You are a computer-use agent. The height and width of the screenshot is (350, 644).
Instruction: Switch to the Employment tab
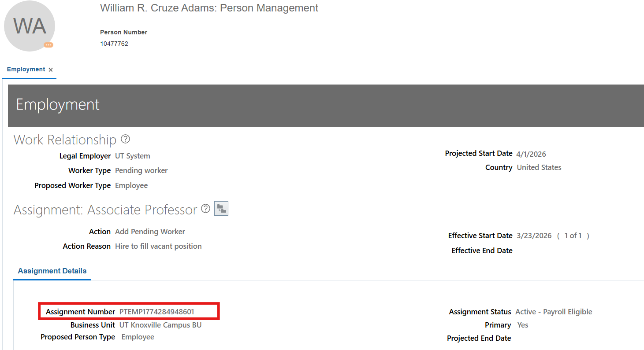point(26,70)
